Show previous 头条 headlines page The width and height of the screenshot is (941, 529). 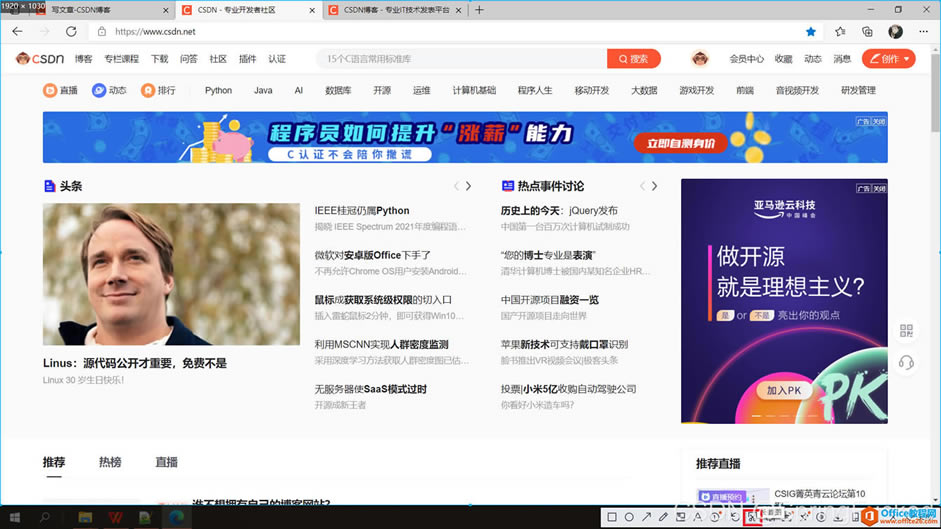(456, 186)
